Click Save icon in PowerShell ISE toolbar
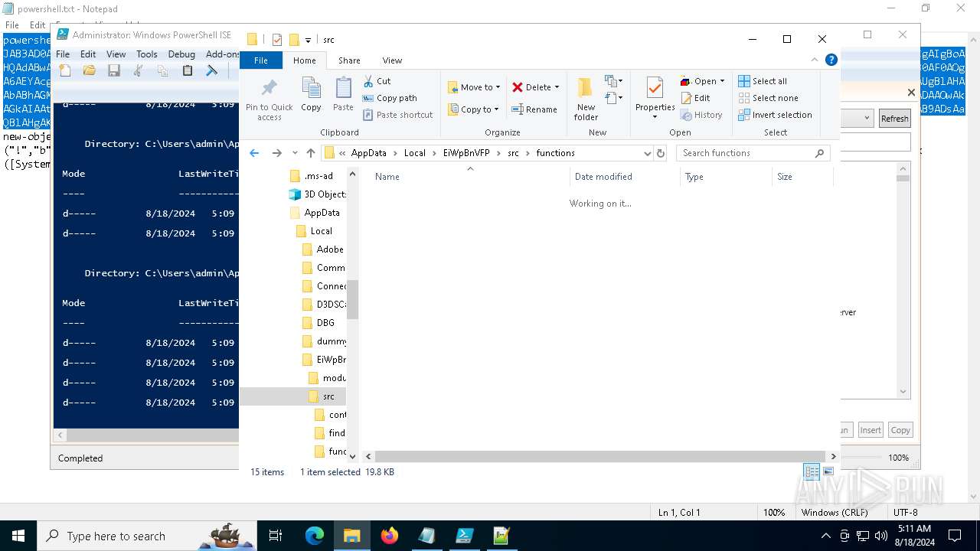This screenshot has height=551, width=980. [x=114, y=70]
